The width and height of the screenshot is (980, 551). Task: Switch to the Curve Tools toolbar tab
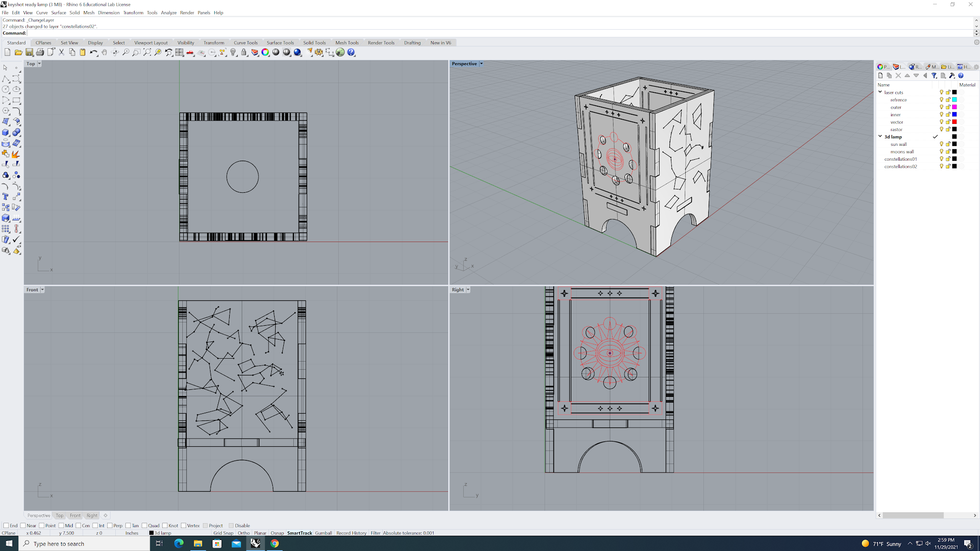[245, 43]
